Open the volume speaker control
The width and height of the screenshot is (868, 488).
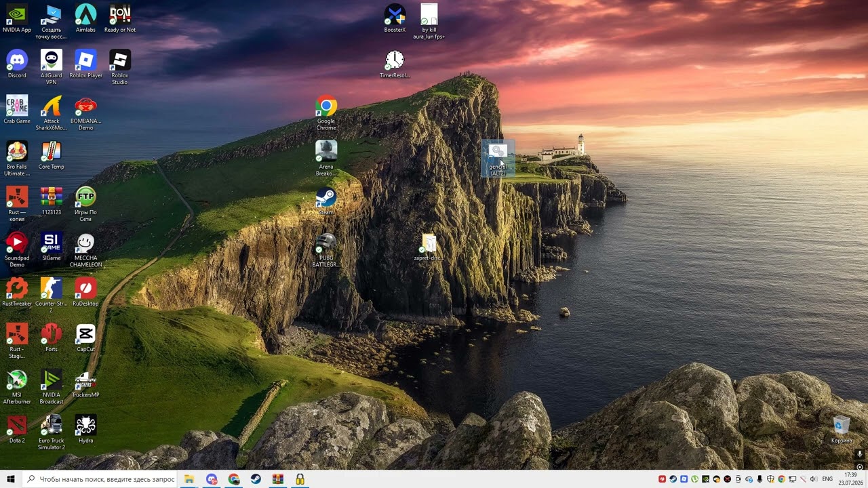[814, 479]
